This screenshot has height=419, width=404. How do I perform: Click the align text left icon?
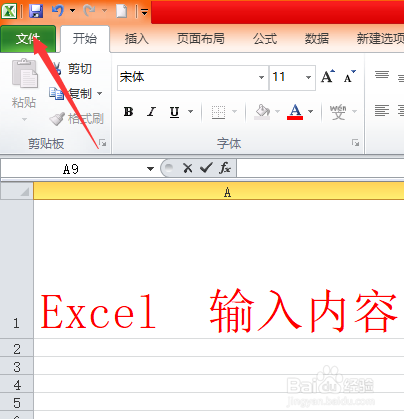click(x=382, y=110)
